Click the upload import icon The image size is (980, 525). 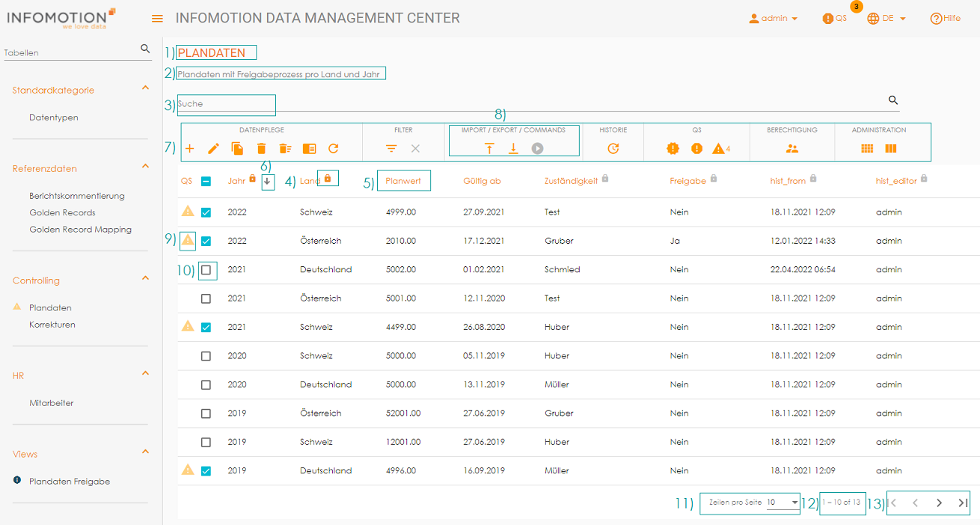coord(489,149)
